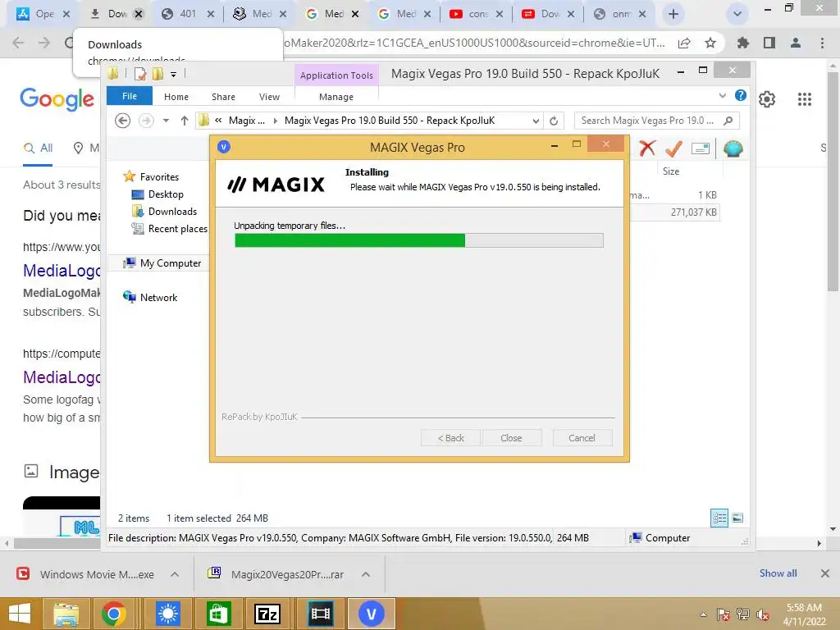840x630 pixels.
Task: Click the Close button in installer
Action: coord(511,438)
